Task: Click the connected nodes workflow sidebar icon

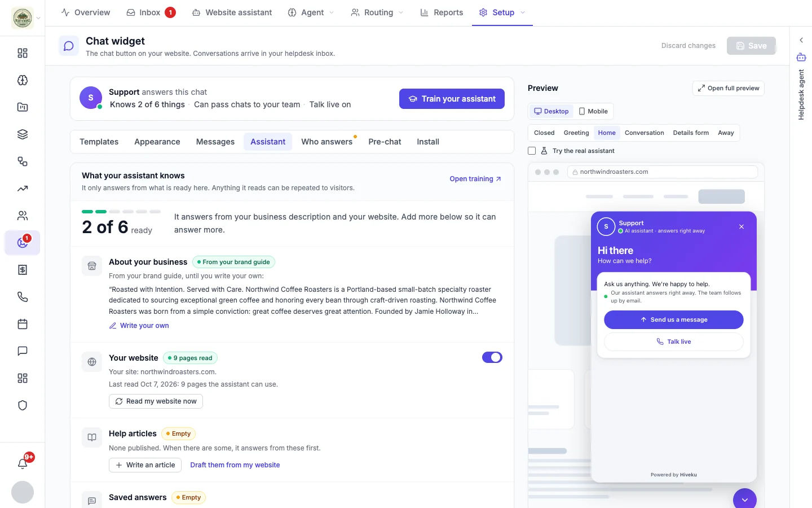Action: coord(23,161)
